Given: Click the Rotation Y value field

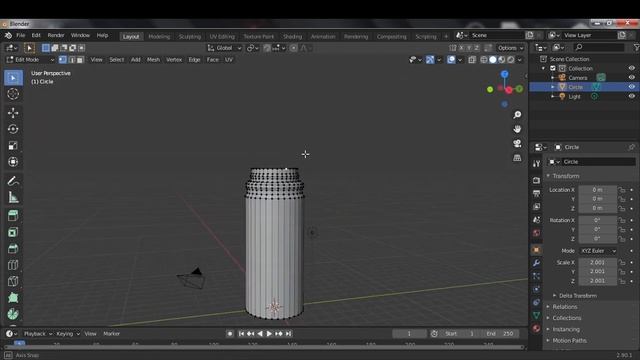Looking at the screenshot, I should click(x=598, y=229).
